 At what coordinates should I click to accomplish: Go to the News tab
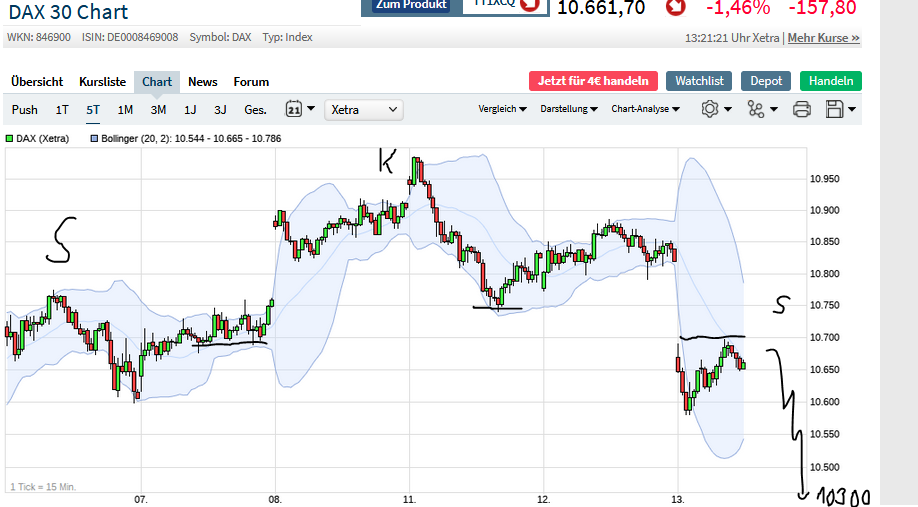point(203,82)
